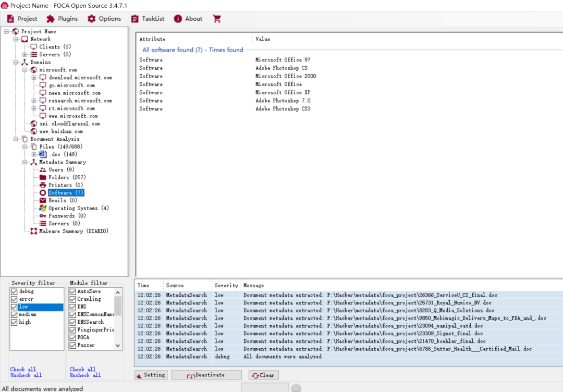Screen dimensions: 563x392
Task: Toggle the DNSSearch module checkbox
Action: pos(73,322)
